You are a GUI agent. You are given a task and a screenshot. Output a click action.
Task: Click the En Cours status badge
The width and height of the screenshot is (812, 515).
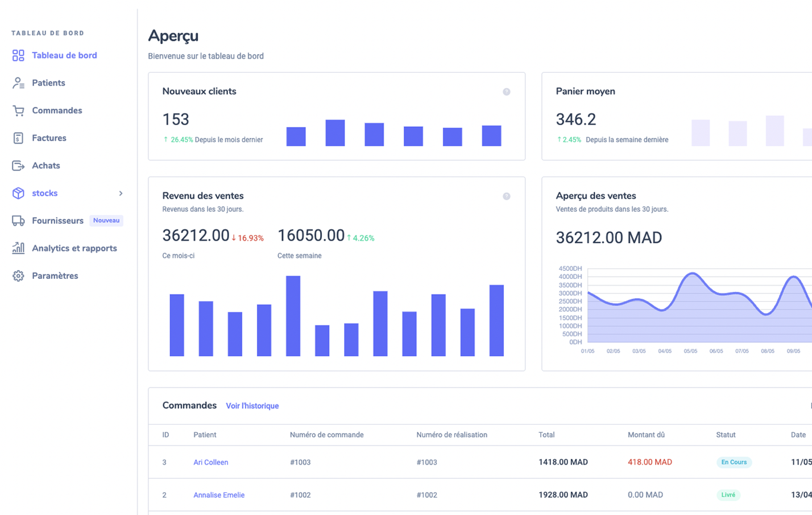click(x=734, y=462)
